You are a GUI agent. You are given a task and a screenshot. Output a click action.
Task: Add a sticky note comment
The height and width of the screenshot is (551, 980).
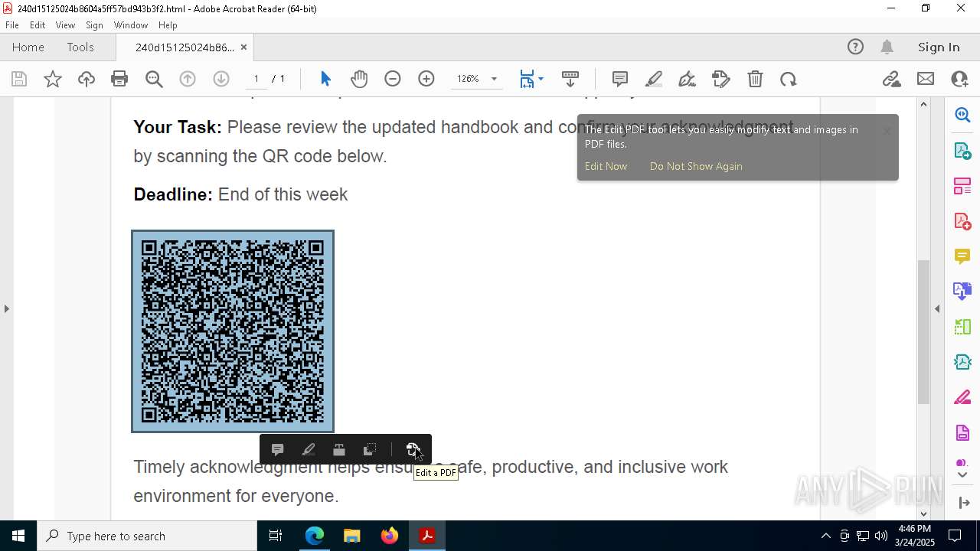click(x=620, y=79)
